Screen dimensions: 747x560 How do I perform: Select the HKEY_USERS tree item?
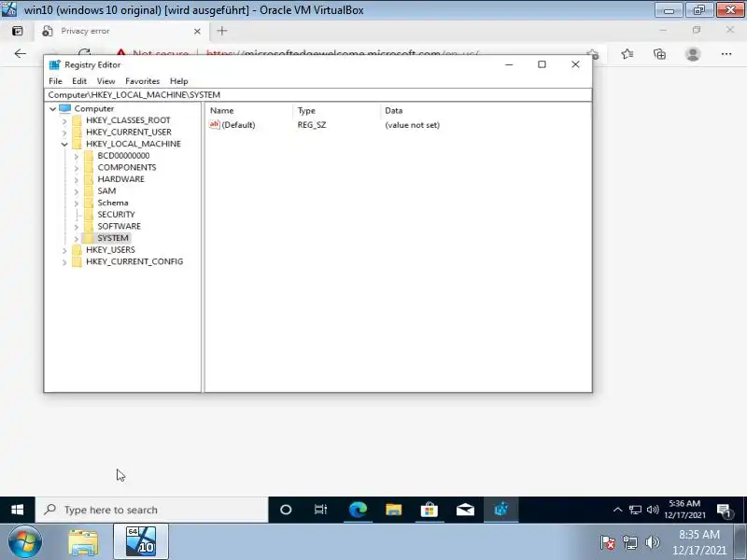coord(110,249)
